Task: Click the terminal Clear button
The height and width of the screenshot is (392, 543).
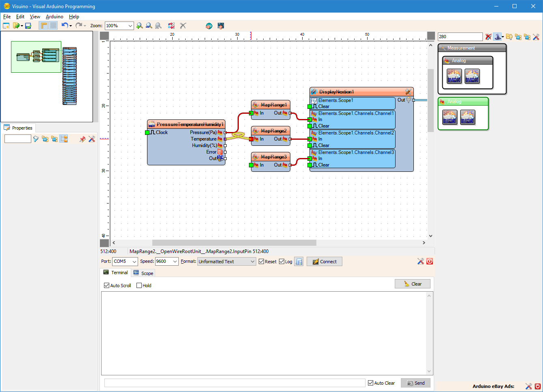Action: point(412,284)
